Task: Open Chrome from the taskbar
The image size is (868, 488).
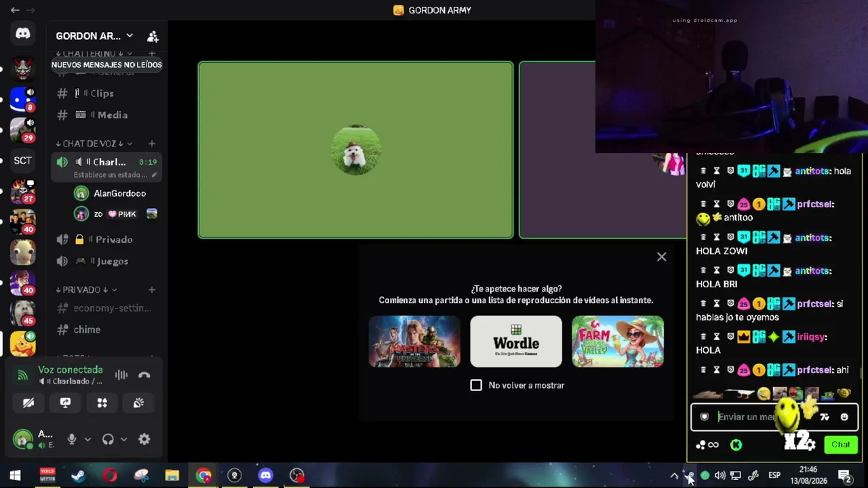Action: (203, 476)
